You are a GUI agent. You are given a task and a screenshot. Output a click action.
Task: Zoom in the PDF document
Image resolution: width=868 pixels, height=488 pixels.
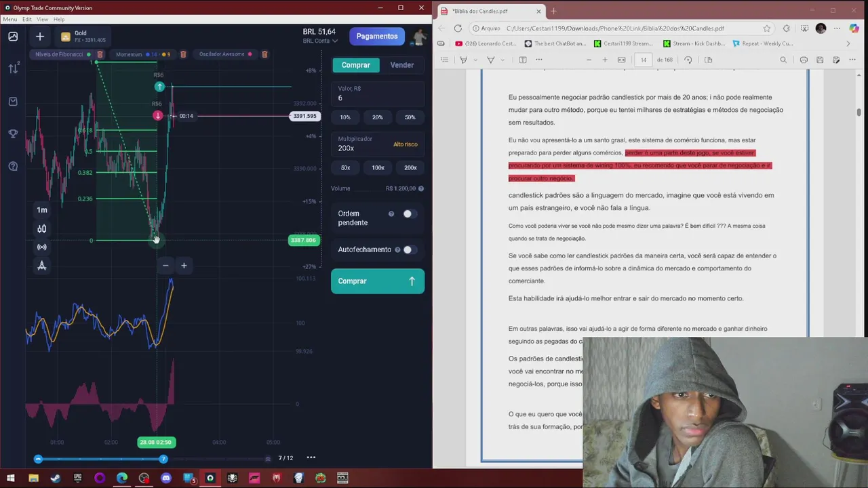605,60
